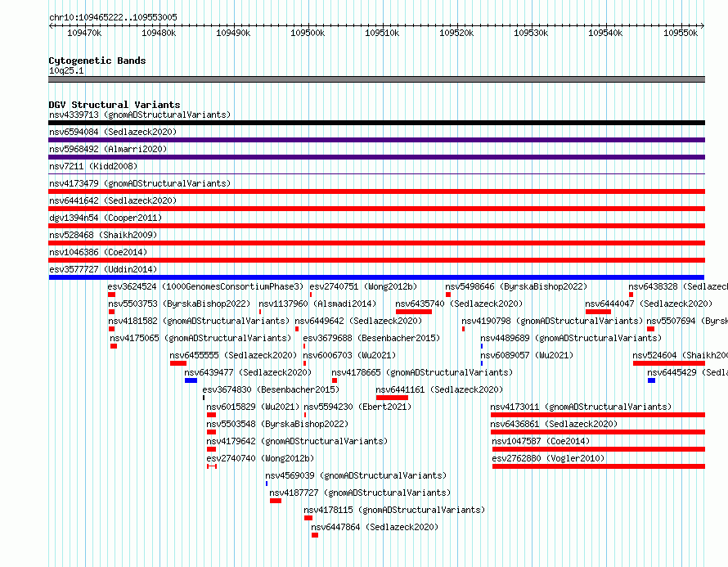Select nsv6455555 (Sedlazeck2020) label
The image size is (728, 567).
(x=233, y=355)
